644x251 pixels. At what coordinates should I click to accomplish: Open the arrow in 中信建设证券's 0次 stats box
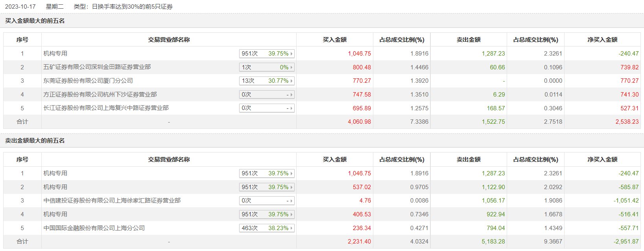292,201
